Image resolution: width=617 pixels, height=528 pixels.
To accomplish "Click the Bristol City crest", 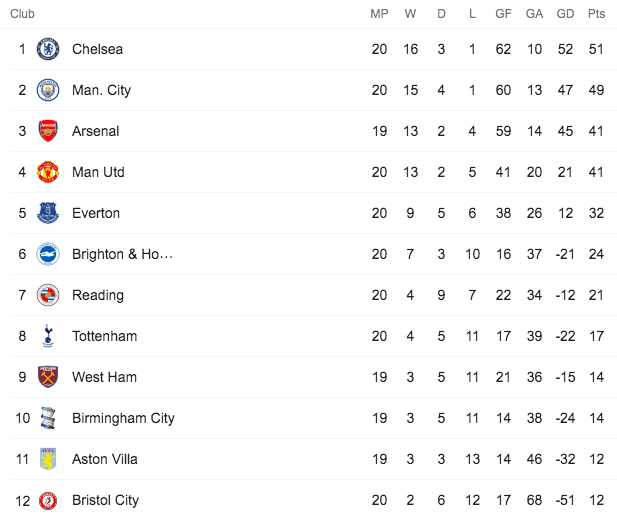I will pos(48,500).
